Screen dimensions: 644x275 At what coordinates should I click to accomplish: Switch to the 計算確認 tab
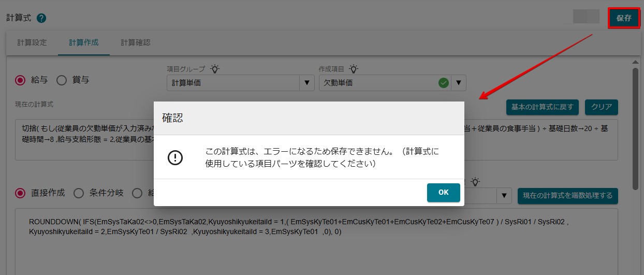(x=136, y=42)
